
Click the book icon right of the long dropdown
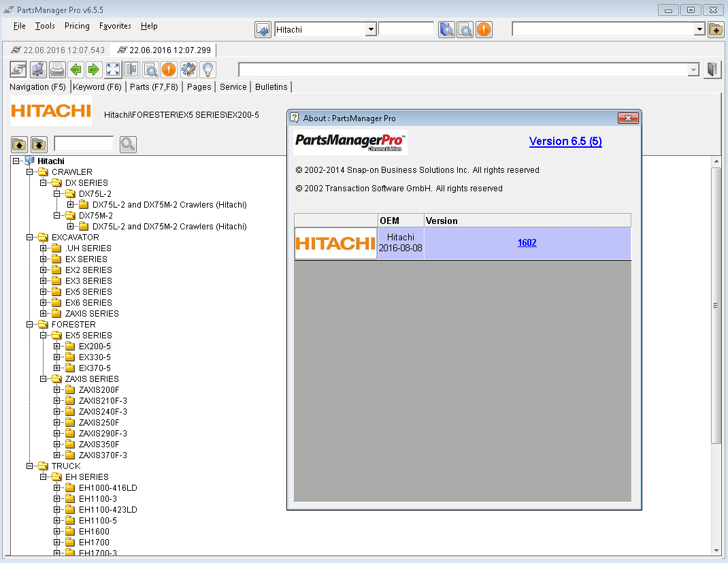pos(712,69)
